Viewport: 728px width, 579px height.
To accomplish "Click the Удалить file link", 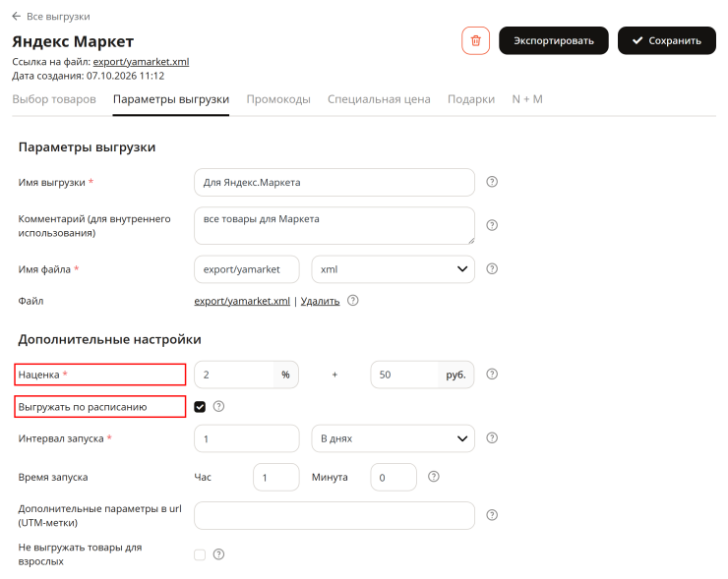I will click(x=320, y=301).
